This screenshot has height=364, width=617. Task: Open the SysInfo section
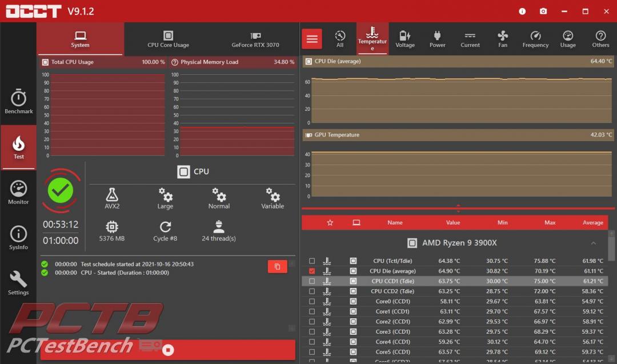coord(18,238)
